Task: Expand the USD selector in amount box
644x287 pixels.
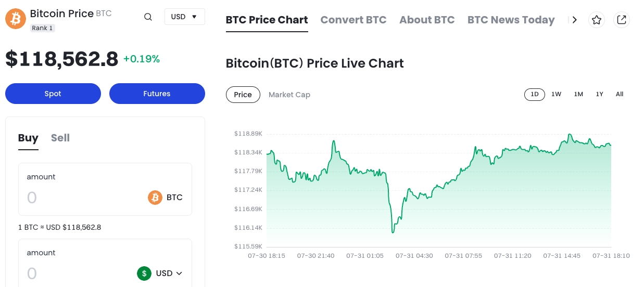Action: pos(169,273)
